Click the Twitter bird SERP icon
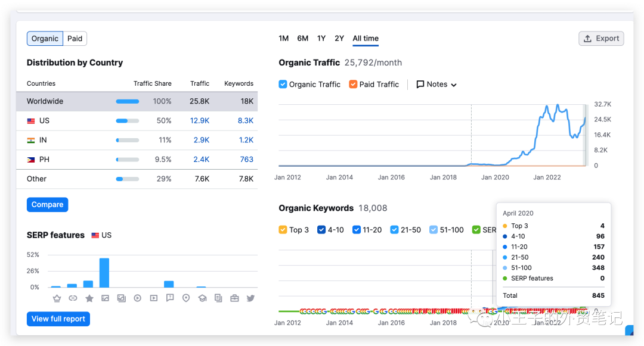The width and height of the screenshot is (644, 346). pos(250,298)
